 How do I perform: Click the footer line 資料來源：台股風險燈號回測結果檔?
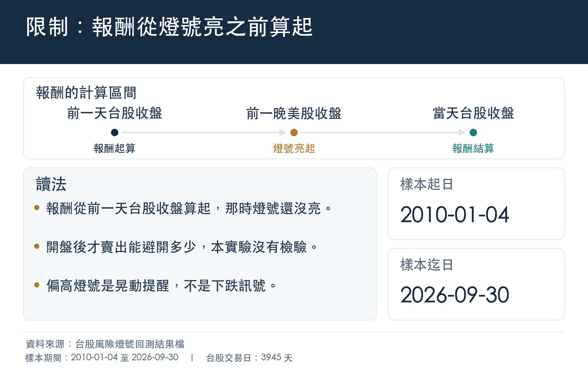pos(105,344)
